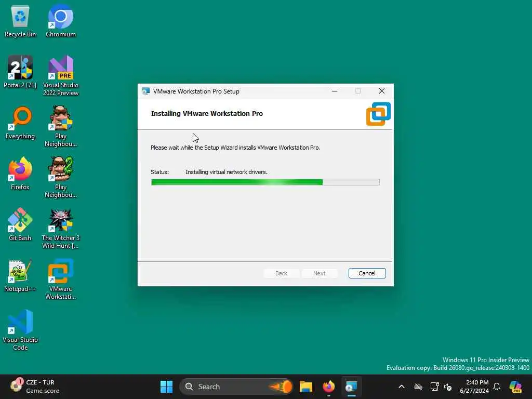Click the "Installing virtual network drivers." status text
The width and height of the screenshot is (532, 399).
[x=227, y=172]
